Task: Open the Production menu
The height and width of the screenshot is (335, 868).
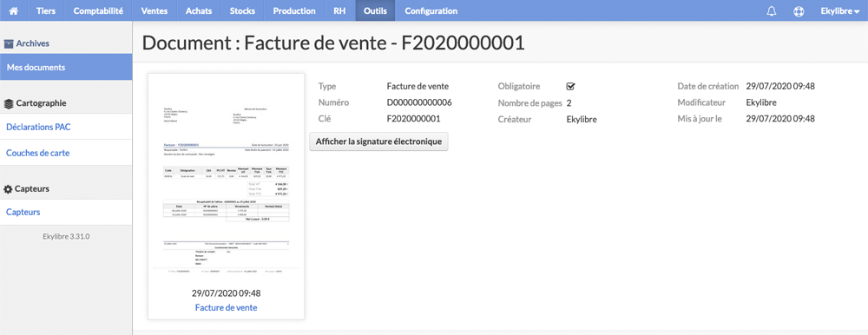Action: pos(294,10)
